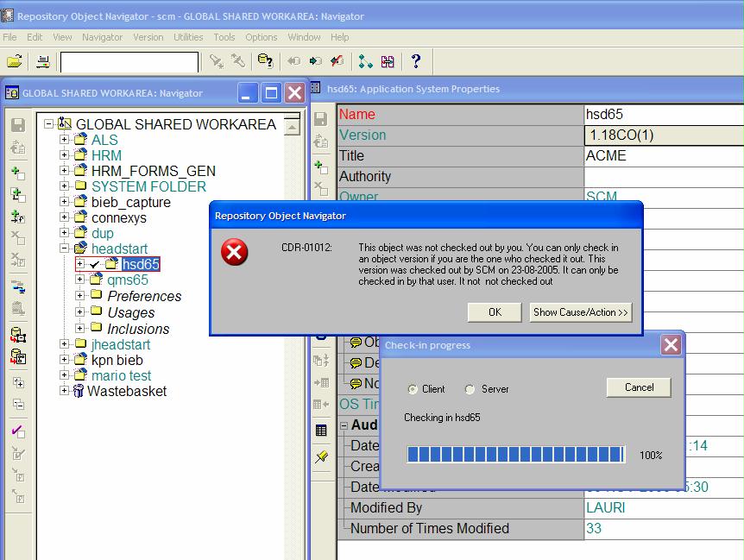
Task: Click the help question mark toolbar icon
Action: pos(415,61)
